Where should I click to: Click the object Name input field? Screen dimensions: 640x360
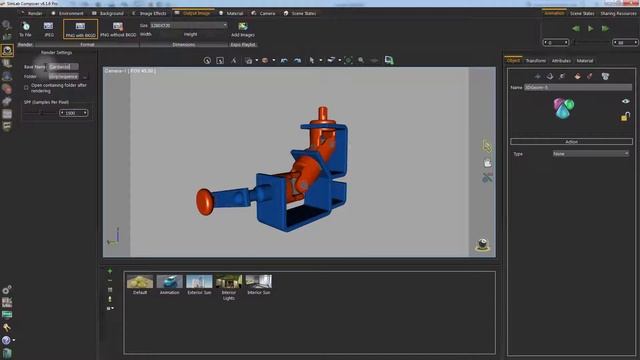point(578,87)
